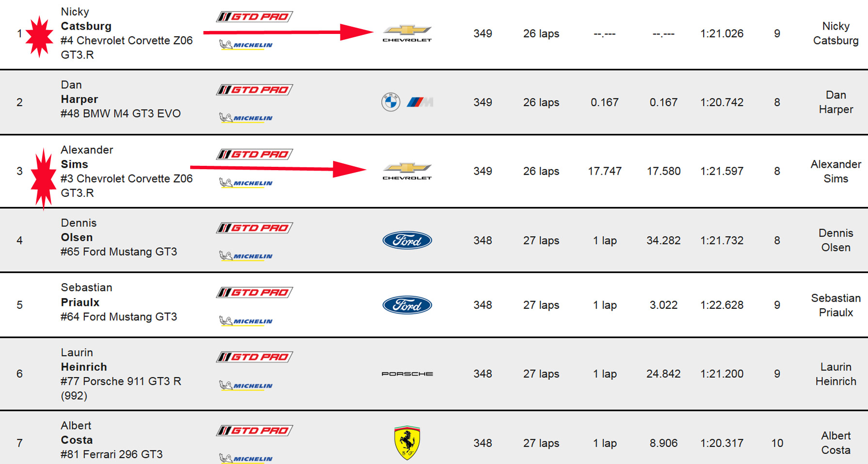This screenshot has width=868, height=464.
Task: Select #81 Ferrari 296 GT3 car text
Action: [112, 454]
